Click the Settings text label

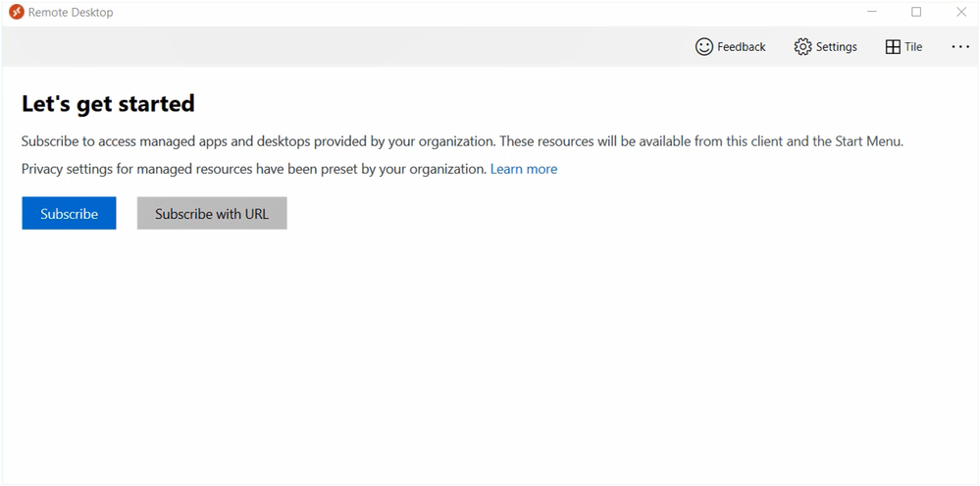pyautogui.click(x=836, y=47)
